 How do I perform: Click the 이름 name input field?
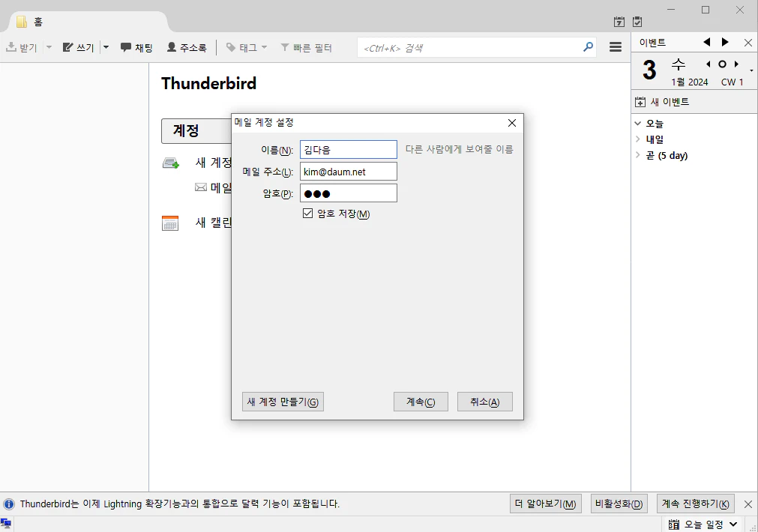pos(349,150)
